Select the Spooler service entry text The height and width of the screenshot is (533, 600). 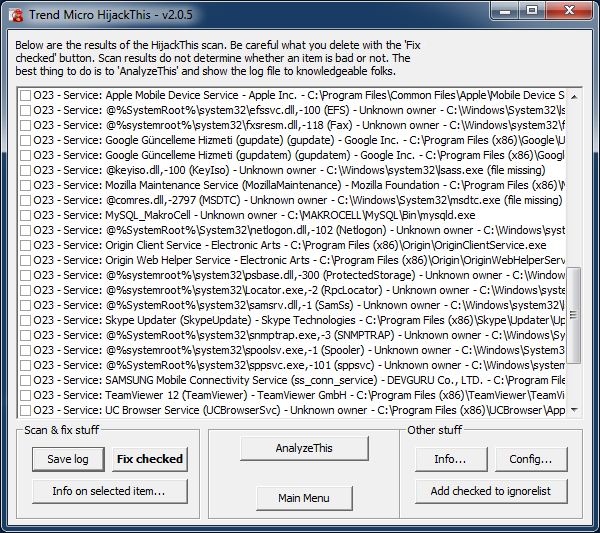(299, 350)
